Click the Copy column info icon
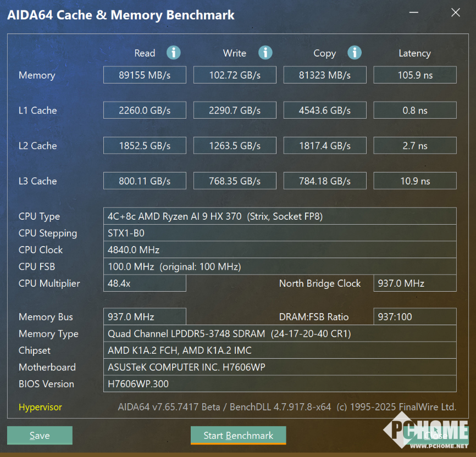 355,53
